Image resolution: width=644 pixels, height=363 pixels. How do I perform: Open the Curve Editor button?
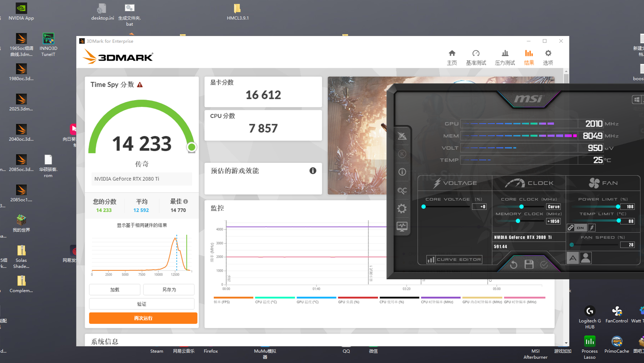click(x=454, y=259)
